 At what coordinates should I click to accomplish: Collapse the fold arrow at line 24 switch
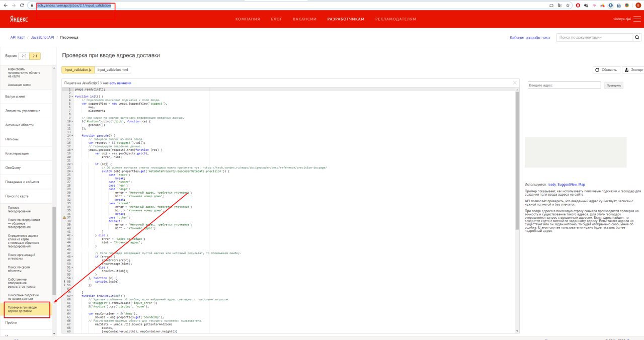click(x=72, y=171)
